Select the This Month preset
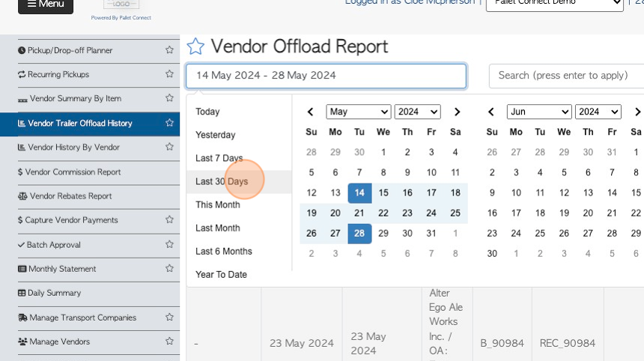 [239, 205]
